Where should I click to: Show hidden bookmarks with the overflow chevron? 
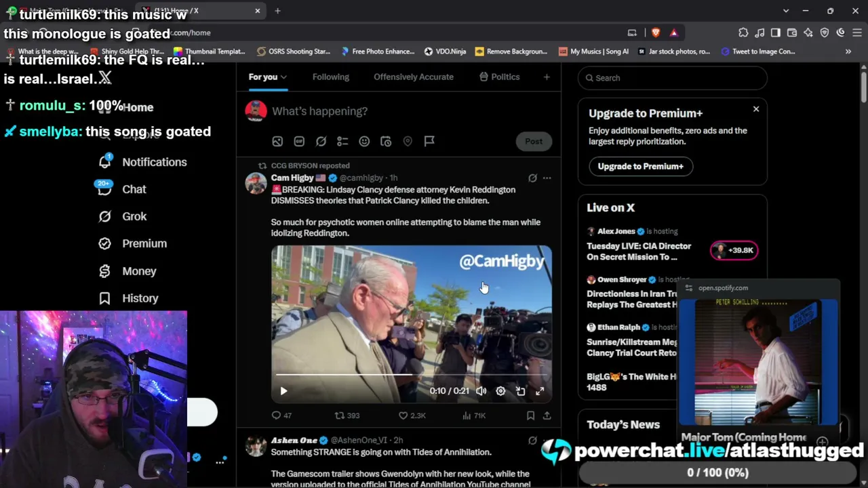(848, 52)
